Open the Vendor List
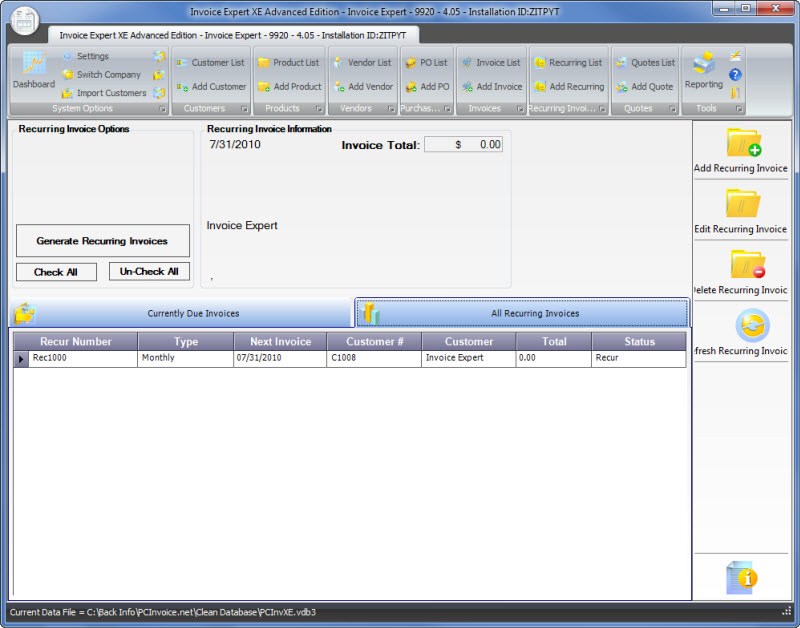The height and width of the screenshot is (628, 800). pyautogui.click(x=362, y=63)
